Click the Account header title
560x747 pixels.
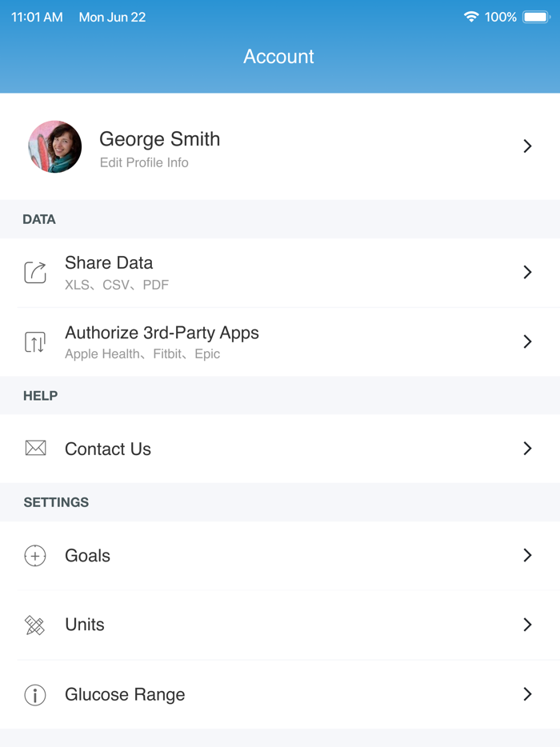(x=279, y=57)
